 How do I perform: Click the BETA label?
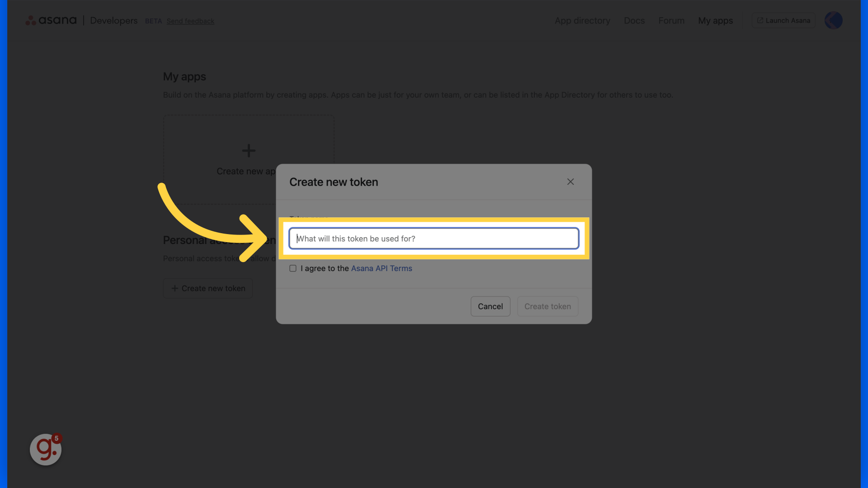pyautogui.click(x=153, y=21)
